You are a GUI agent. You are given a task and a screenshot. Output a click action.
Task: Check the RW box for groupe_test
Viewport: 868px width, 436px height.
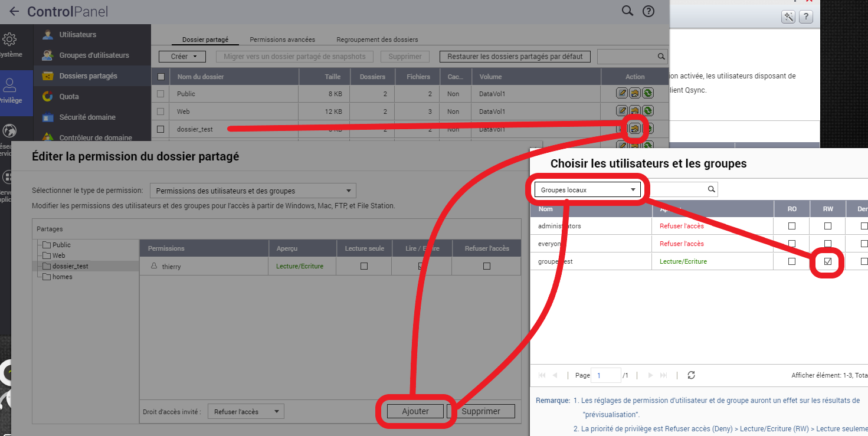tap(828, 261)
